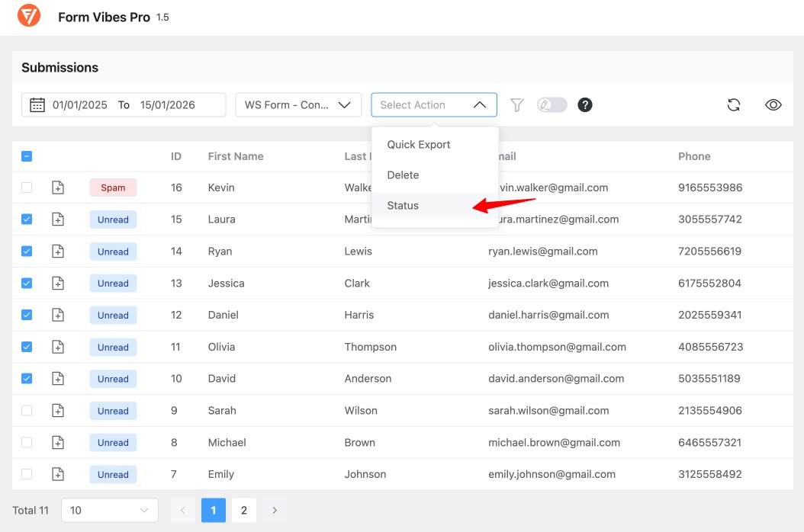Click the help question mark icon

click(585, 104)
